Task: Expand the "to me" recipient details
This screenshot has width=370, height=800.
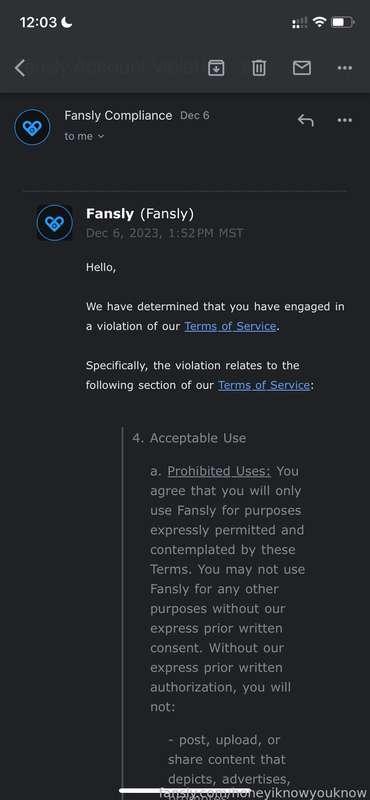Action: tap(84, 136)
